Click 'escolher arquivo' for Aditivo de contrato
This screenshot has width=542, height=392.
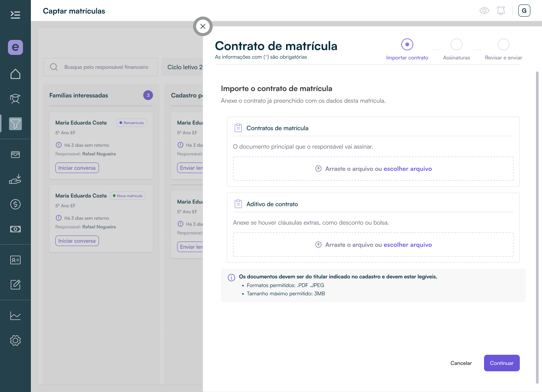tap(408, 245)
